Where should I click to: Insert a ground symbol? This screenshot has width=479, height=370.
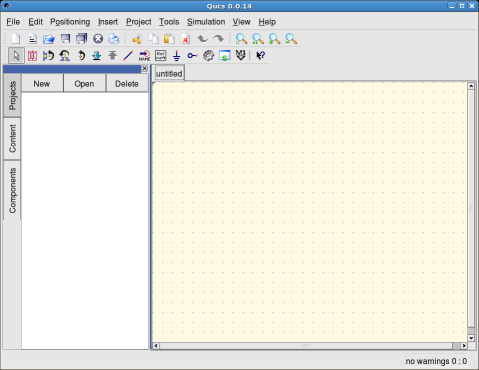[177, 55]
